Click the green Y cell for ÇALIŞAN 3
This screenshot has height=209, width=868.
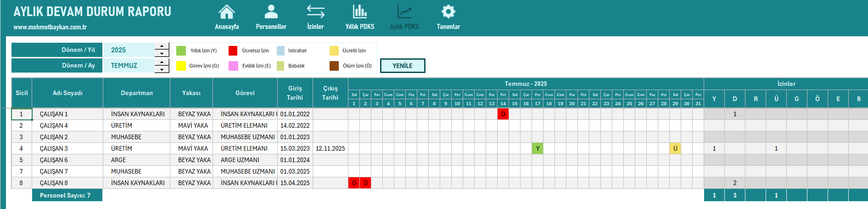click(x=538, y=148)
